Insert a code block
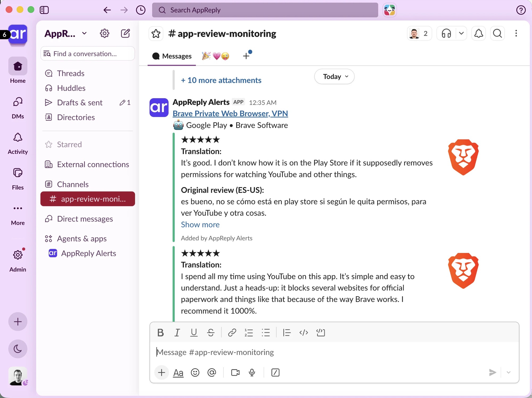The width and height of the screenshot is (532, 398). coord(321,333)
